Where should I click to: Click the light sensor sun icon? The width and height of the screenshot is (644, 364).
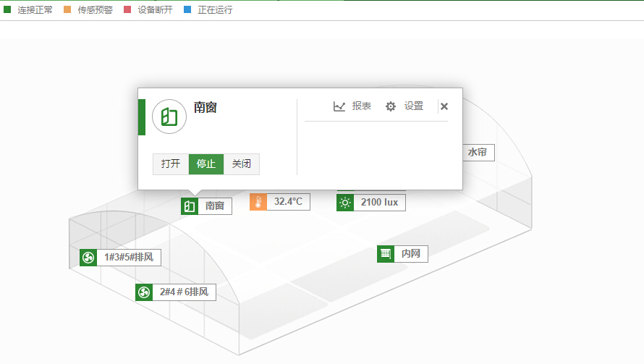tap(345, 203)
